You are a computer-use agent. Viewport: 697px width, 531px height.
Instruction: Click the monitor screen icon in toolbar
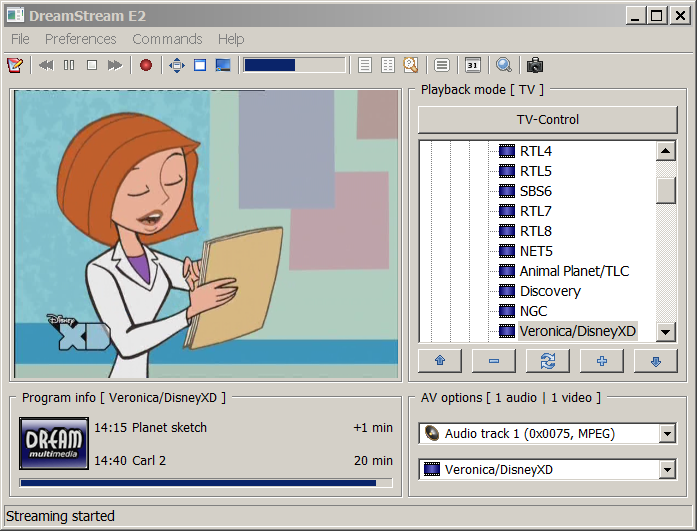click(x=223, y=66)
